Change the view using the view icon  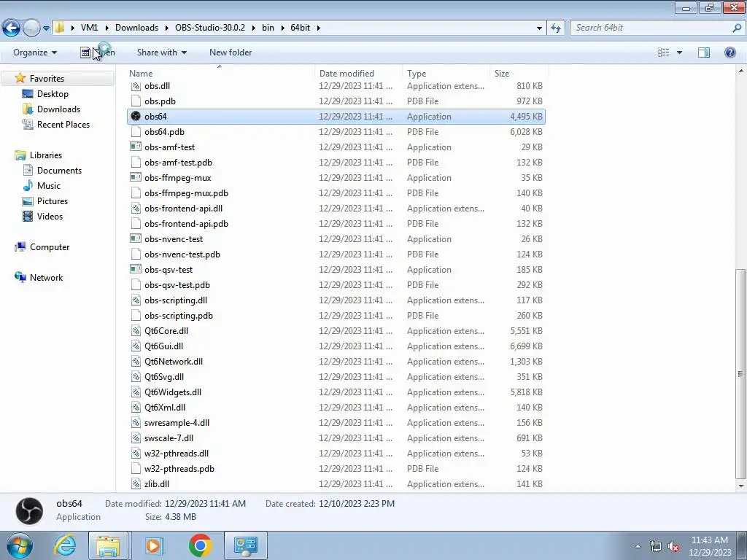(x=663, y=52)
